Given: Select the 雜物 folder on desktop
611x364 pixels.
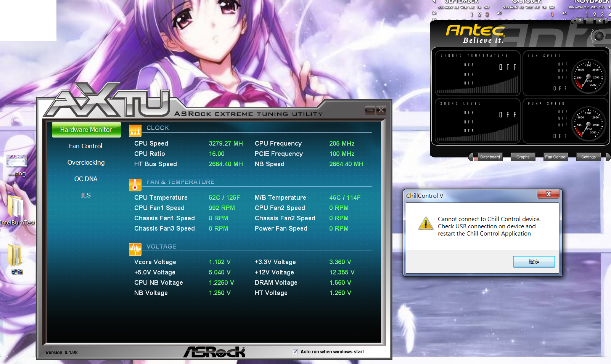Looking at the screenshot, I should [x=17, y=259].
